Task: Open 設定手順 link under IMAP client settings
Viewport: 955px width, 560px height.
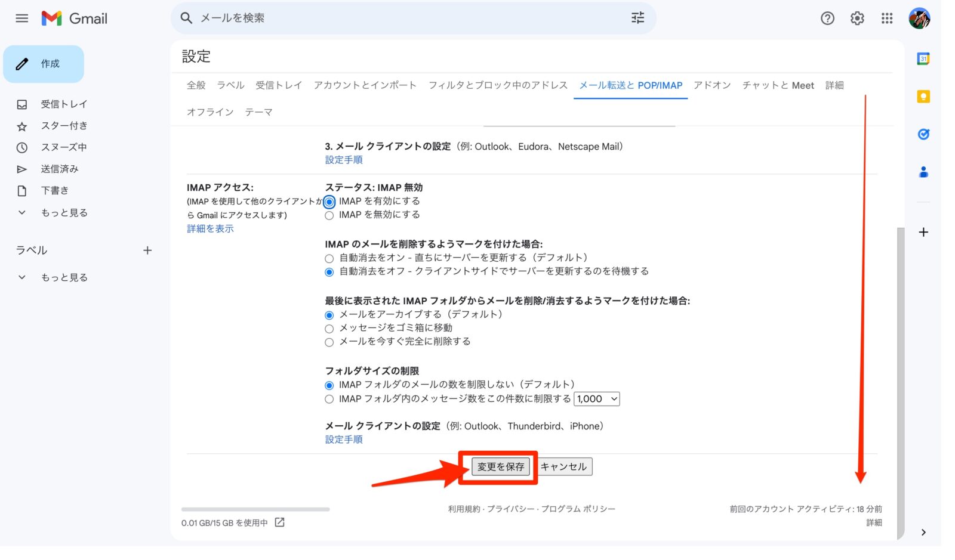Action: 344,440
